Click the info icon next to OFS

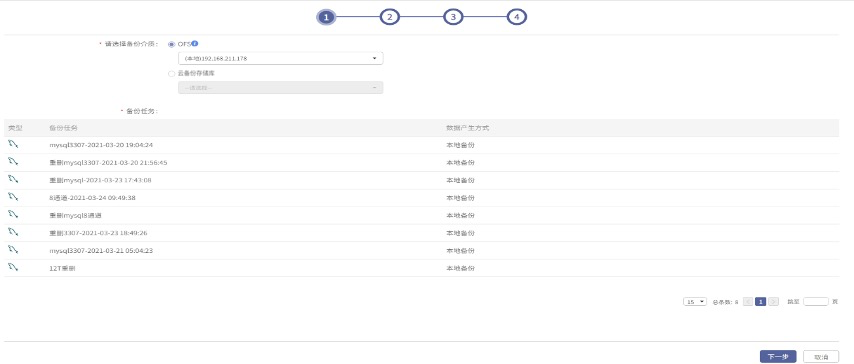tap(195, 44)
